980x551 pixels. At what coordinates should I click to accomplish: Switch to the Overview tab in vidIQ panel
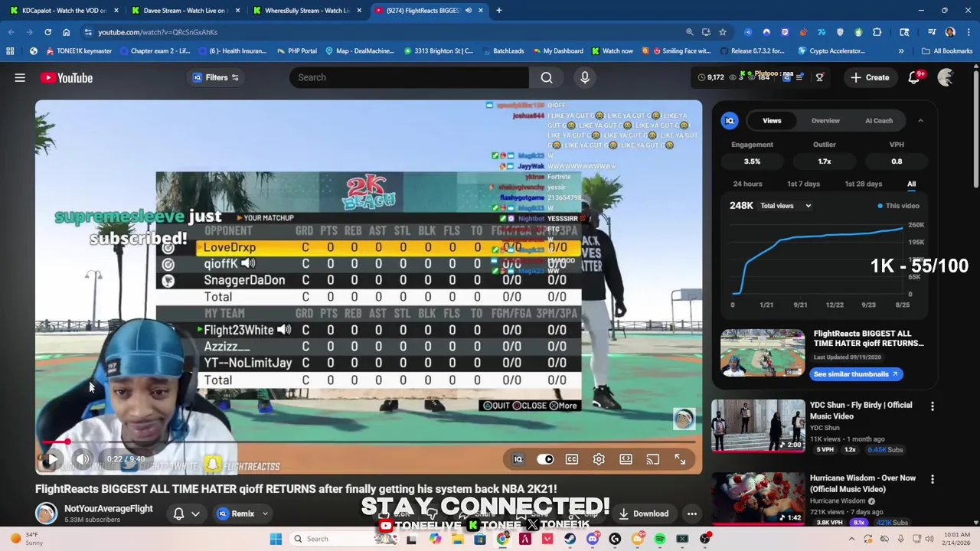(x=825, y=121)
